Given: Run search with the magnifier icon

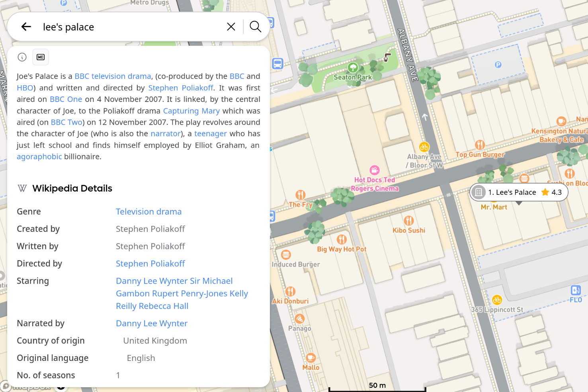Looking at the screenshot, I should 255,27.
